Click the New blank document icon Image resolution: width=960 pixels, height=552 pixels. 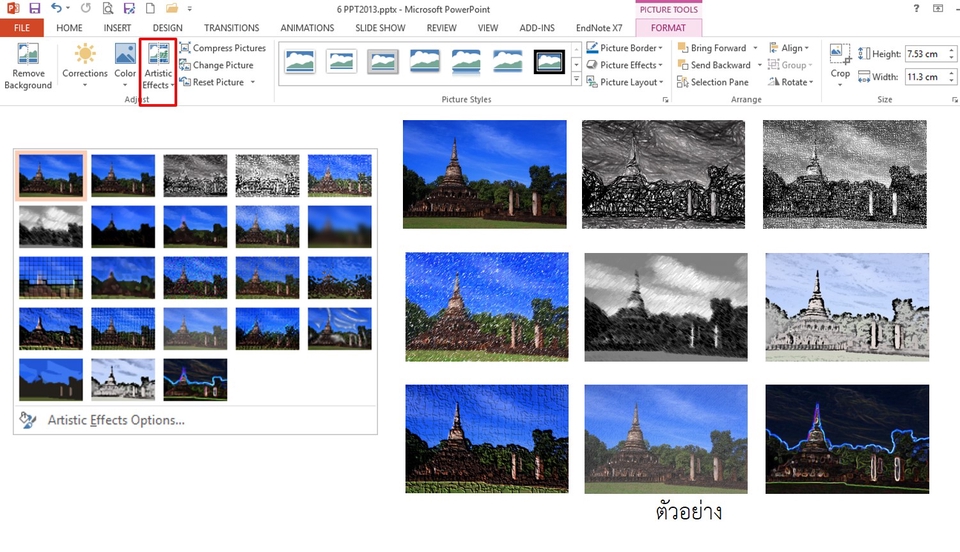[x=150, y=9]
